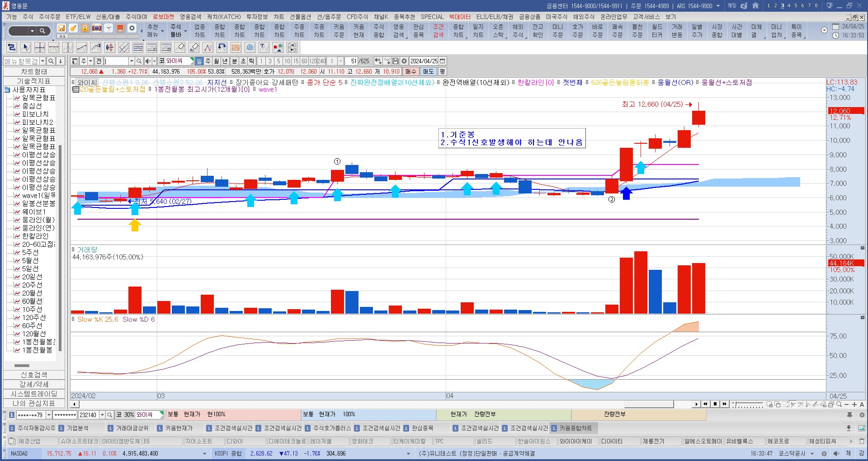Select the crosshair line drawing tool
Image resolution: width=868 pixels, height=461 pixels.
40,47
